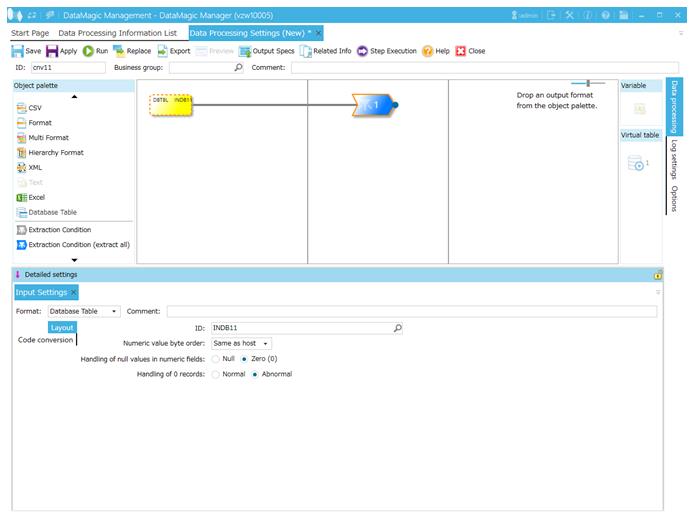This screenshot has height=519, width=694.
Task: Choose Normal for handling of 0 records
Action: (x=216, y=374)
